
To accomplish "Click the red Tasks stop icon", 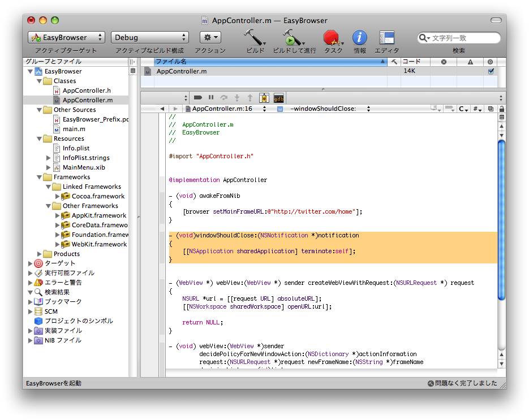I will tap(333, 37).
